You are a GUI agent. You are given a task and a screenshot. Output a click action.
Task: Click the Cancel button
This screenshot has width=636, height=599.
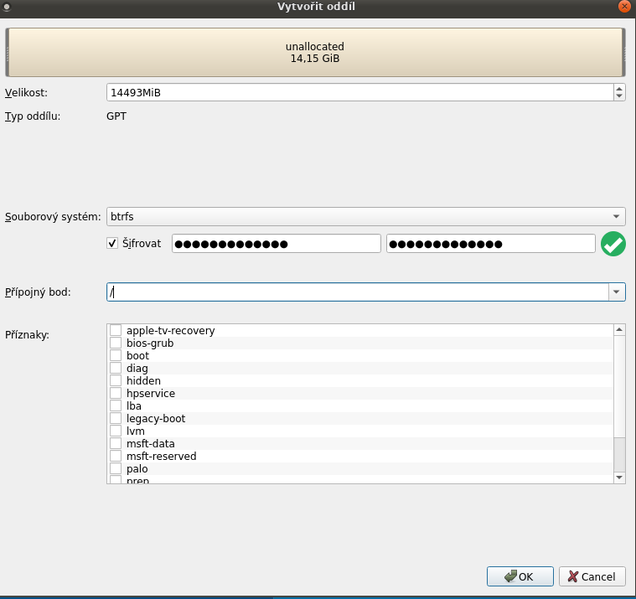592,577
